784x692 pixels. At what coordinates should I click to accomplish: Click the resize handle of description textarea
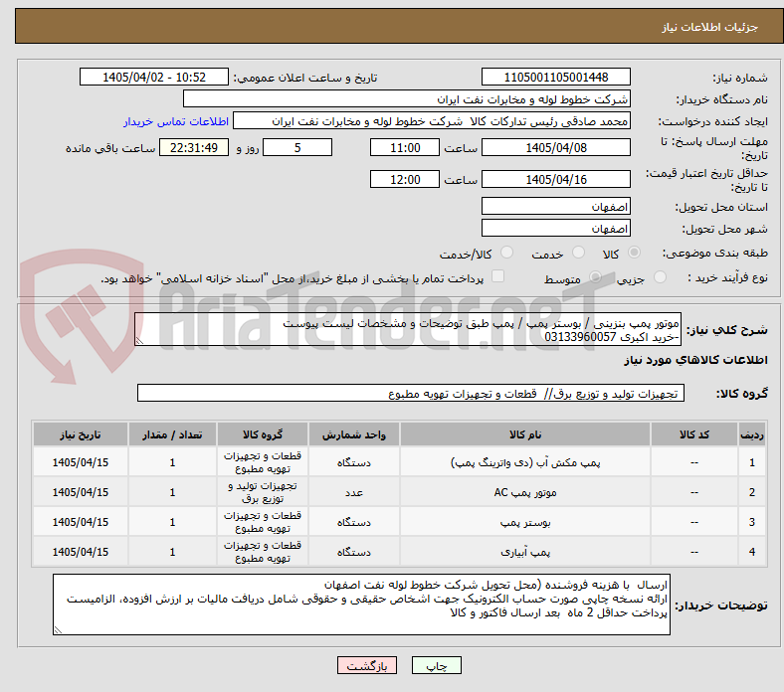[139, 341]
